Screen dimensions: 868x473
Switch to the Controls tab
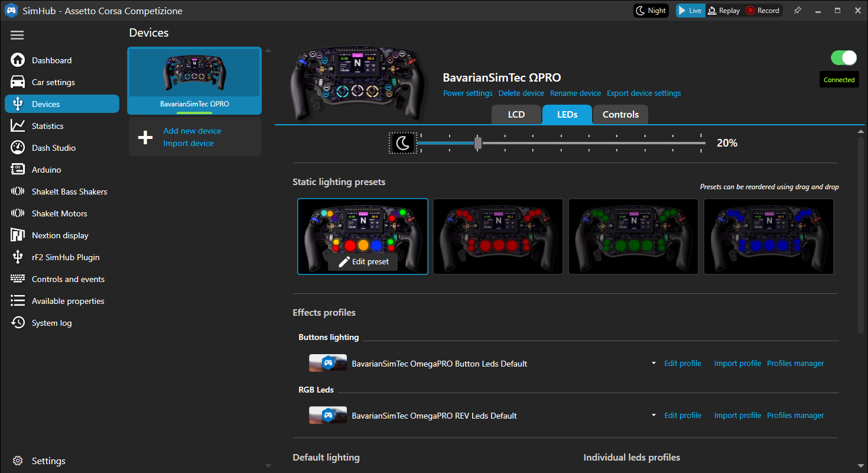620,115
